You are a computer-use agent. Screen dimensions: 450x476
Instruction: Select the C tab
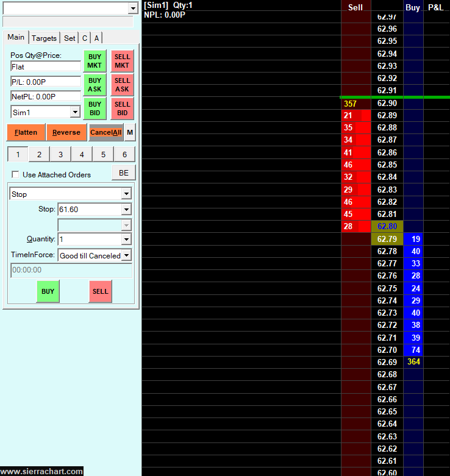pos(85,38)
